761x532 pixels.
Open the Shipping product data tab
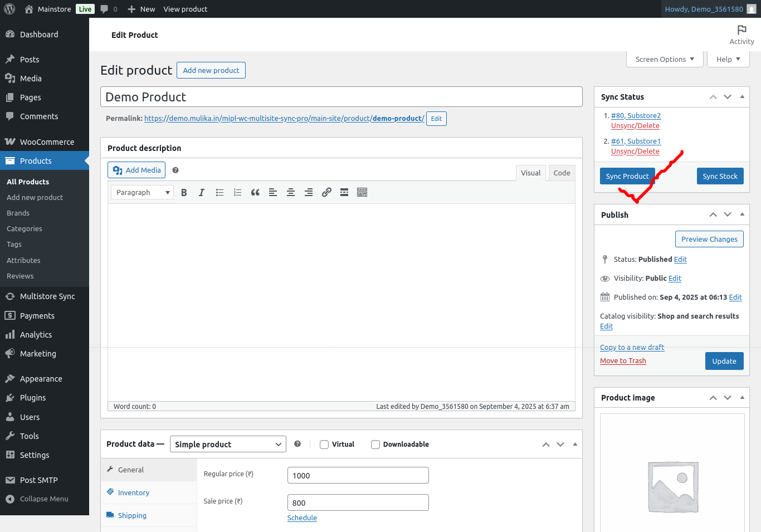132,516
